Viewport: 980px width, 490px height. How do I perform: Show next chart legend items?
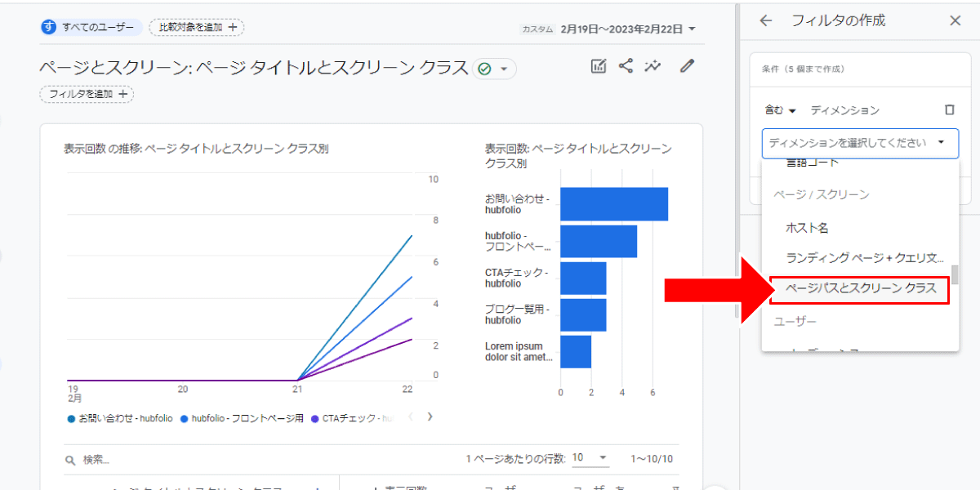[430, 417]
